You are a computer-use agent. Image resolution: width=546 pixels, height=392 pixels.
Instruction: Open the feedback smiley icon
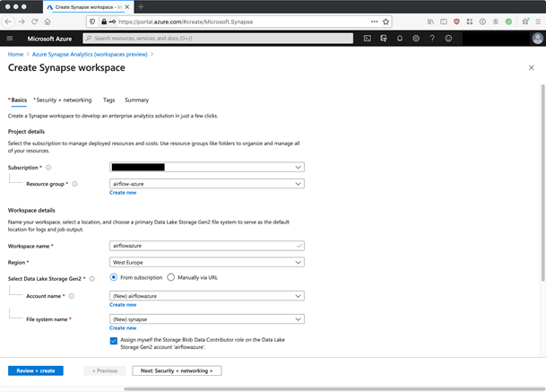[x=448, y=39]
